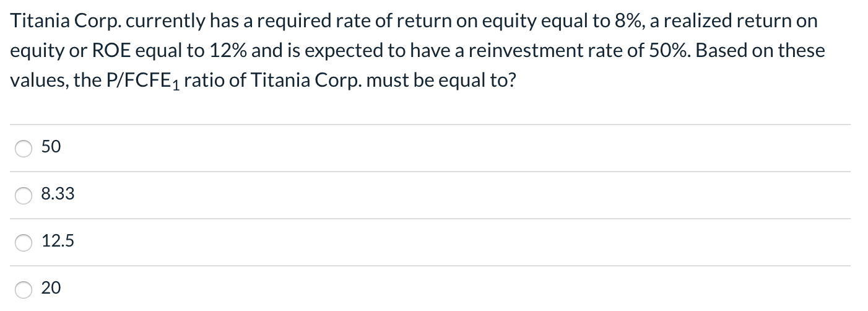
Task: Mark the 12.5 radio option
Action: 24,243
